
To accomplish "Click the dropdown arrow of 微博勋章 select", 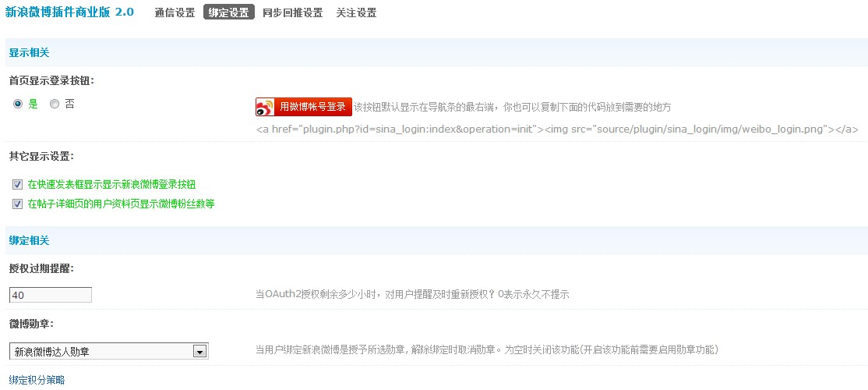I will pos(199,351).
